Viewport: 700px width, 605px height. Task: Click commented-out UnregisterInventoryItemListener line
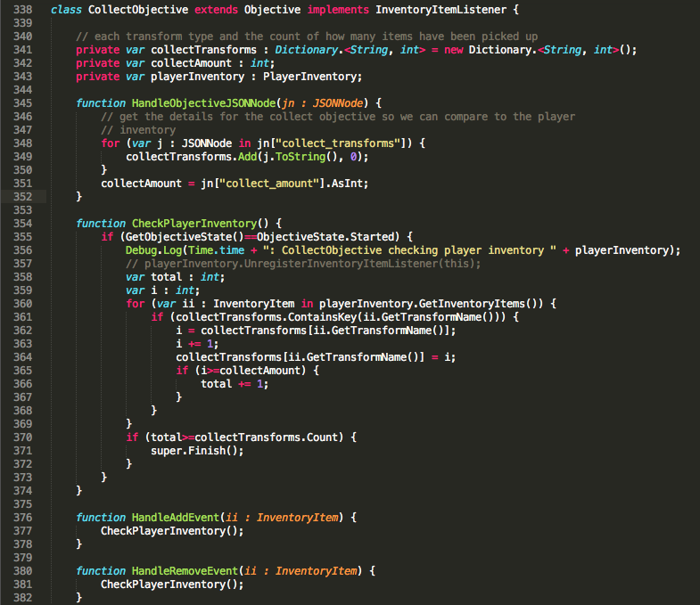pos(303,264)
